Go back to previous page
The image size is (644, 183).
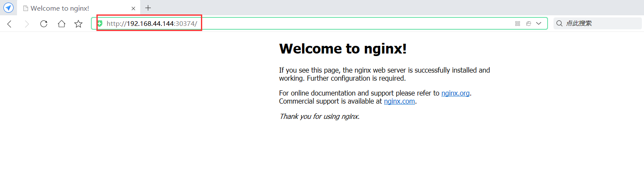click(9, 24)
